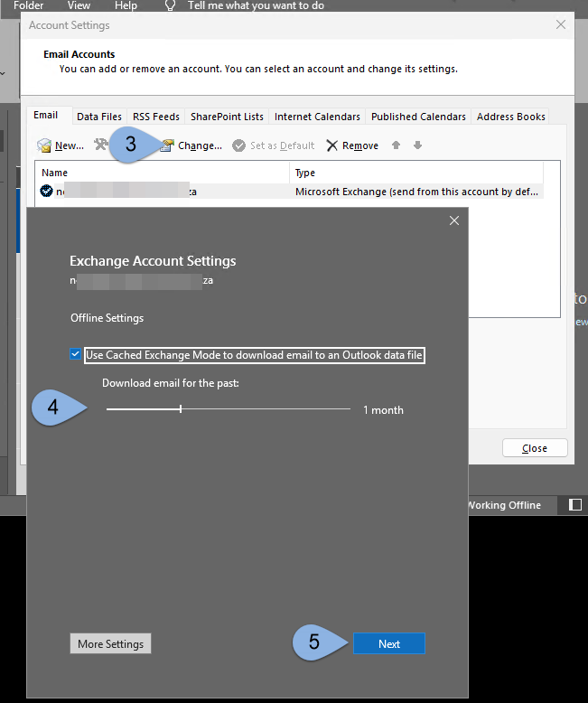Click the 1 month slider value
The height and width of the screenshot is (703, 588).
click(383, 410)
